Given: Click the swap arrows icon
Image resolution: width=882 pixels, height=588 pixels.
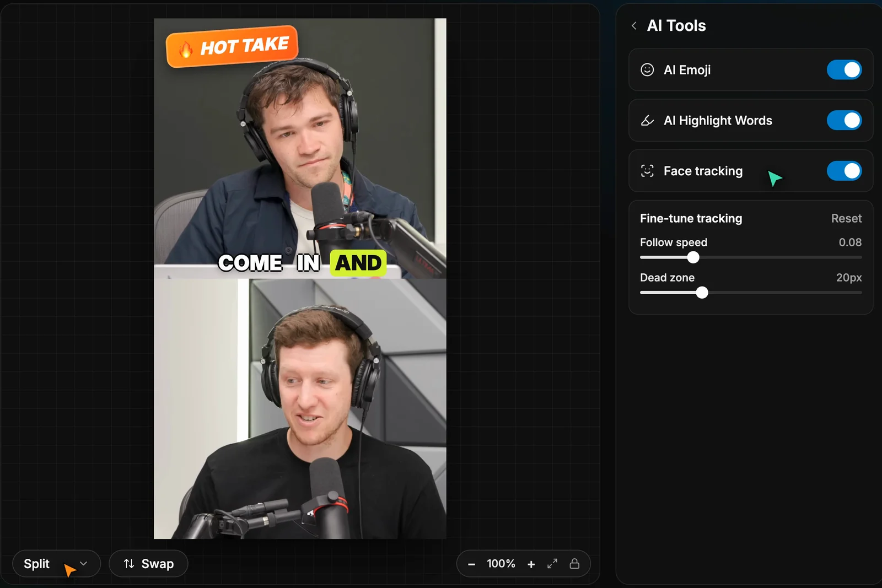Looking at the screenshot, I should (129, 563).
